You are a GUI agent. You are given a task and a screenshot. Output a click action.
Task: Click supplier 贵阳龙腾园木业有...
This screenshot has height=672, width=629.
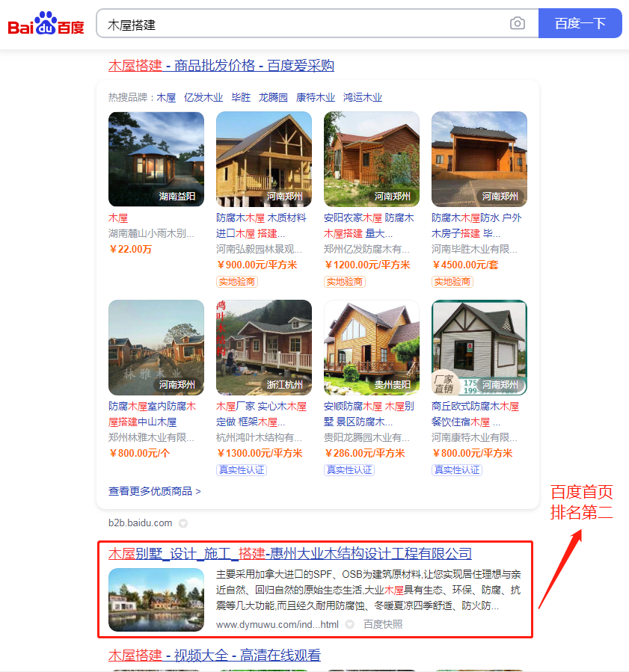point(366,437)
